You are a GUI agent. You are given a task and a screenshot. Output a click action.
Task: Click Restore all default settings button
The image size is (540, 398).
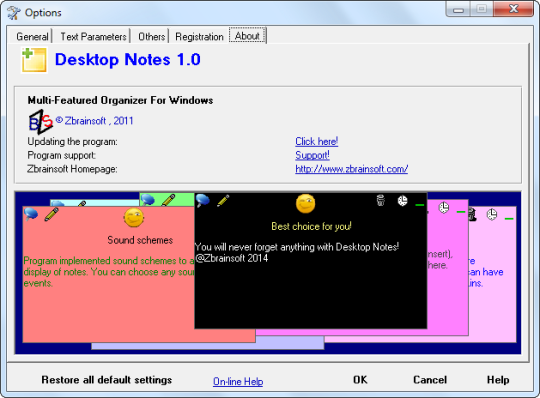pos(107,380)
